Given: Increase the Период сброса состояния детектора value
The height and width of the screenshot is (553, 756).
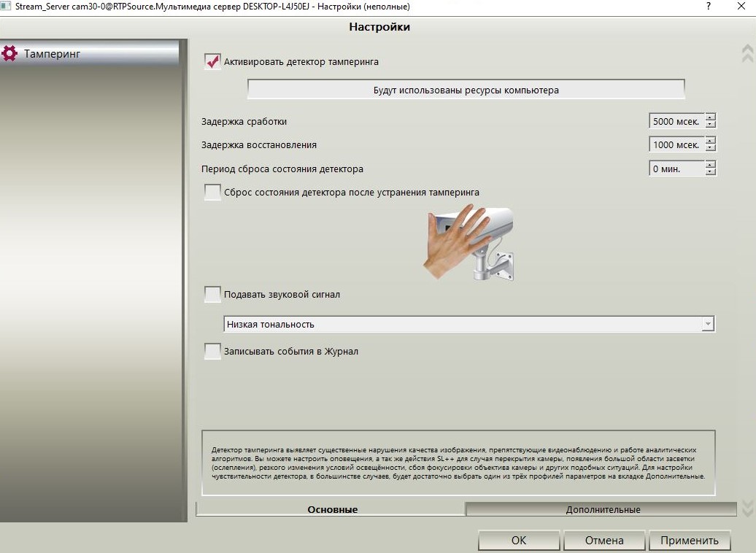Looking at the screenshot, I should [x=711, y=164].
